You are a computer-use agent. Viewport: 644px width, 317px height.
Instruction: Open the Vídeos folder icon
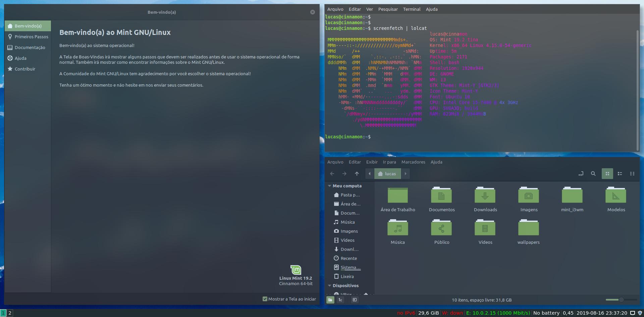click(x=485, y=232)
